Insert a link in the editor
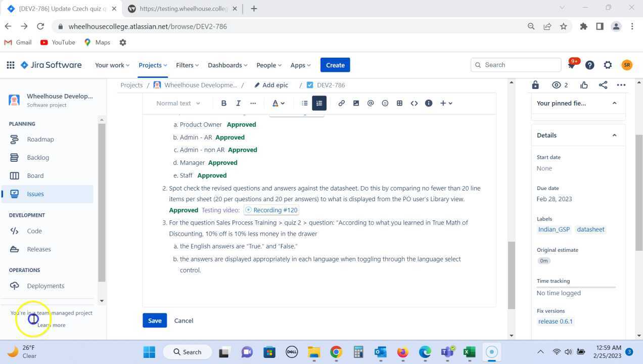Image resolution: width=643 pixels, height=364 pixels. pos(341,103)
